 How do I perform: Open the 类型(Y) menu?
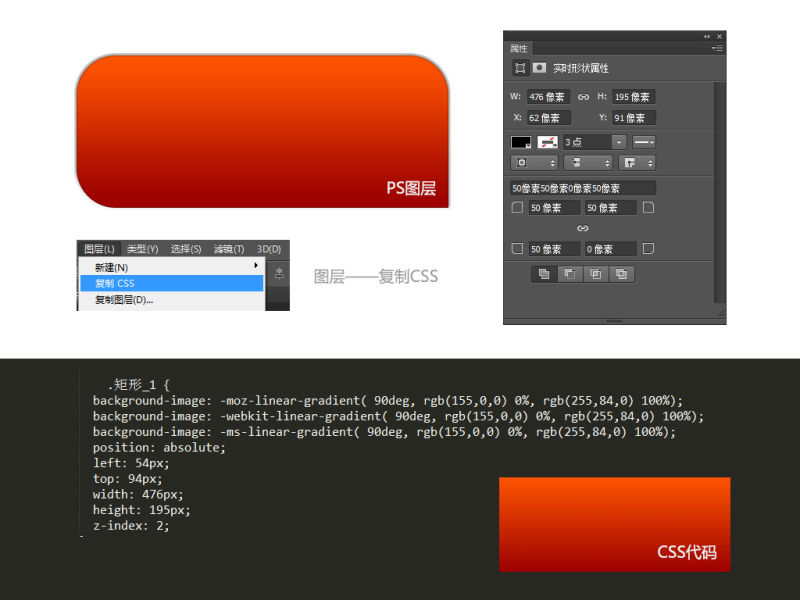[x=142, y=249]
